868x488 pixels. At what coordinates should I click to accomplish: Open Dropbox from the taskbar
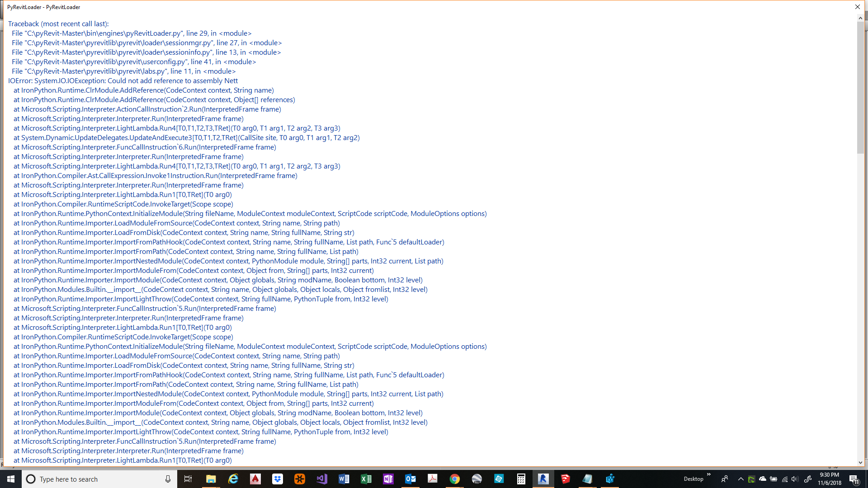coord(276,479)
